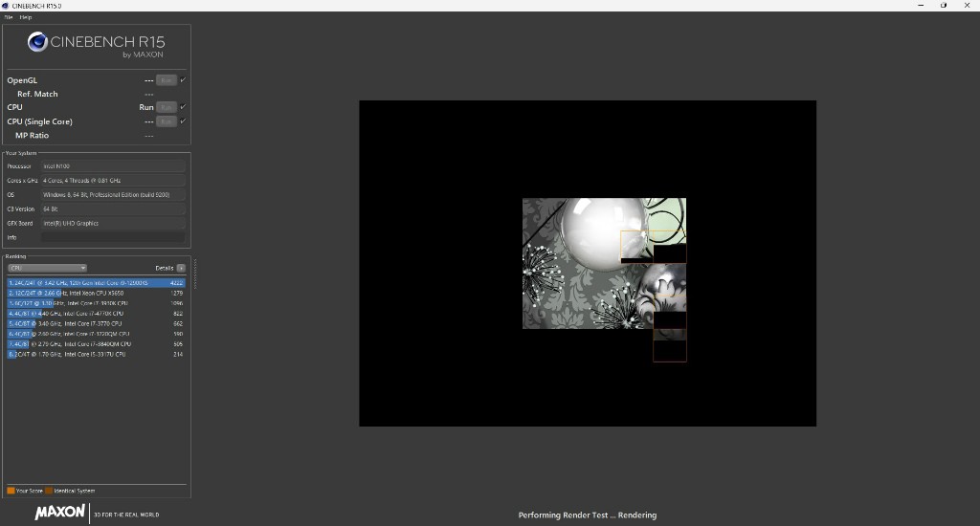Image resolution: width=980 pixels, height=526 pixels.
Task: Select ranking entry with score 1096
Action: [97, 303]
